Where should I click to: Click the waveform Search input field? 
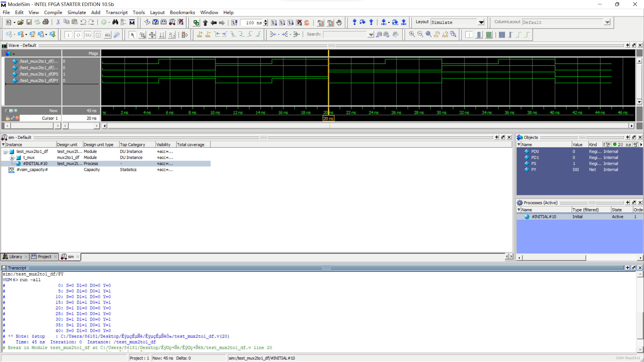pyautogui.click(x=345, y=34)
